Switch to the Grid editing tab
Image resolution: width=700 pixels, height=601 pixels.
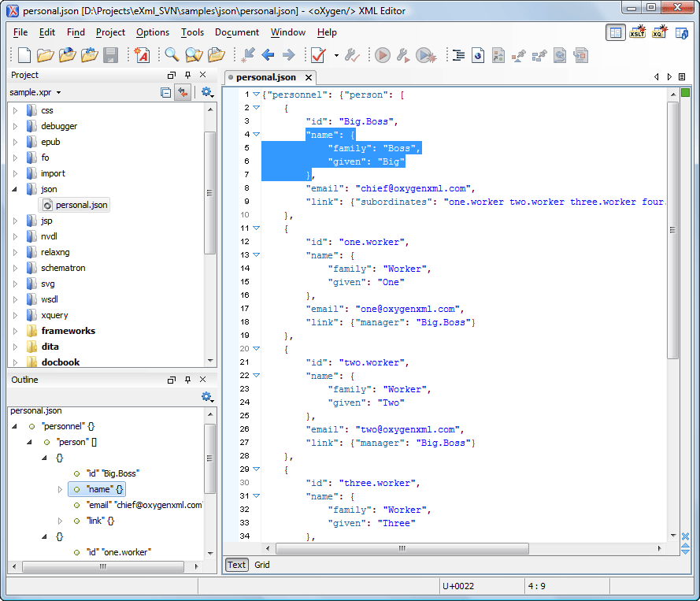point(261,565)
